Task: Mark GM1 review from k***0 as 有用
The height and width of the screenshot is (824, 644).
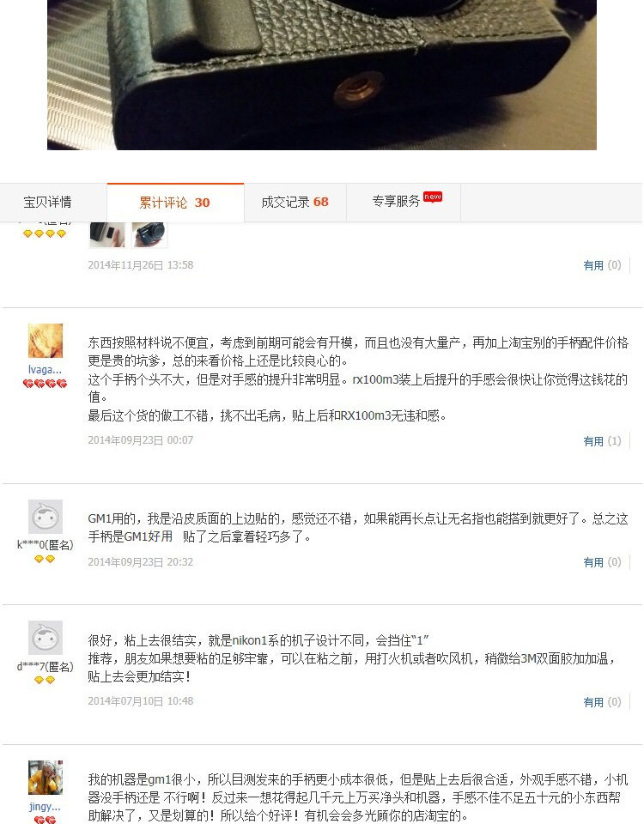Action: click(x=602, y=563)
